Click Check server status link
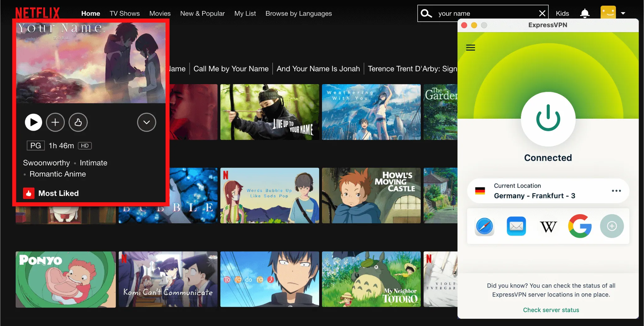This screenshot has width=644, height=326. tap(551, 310)
